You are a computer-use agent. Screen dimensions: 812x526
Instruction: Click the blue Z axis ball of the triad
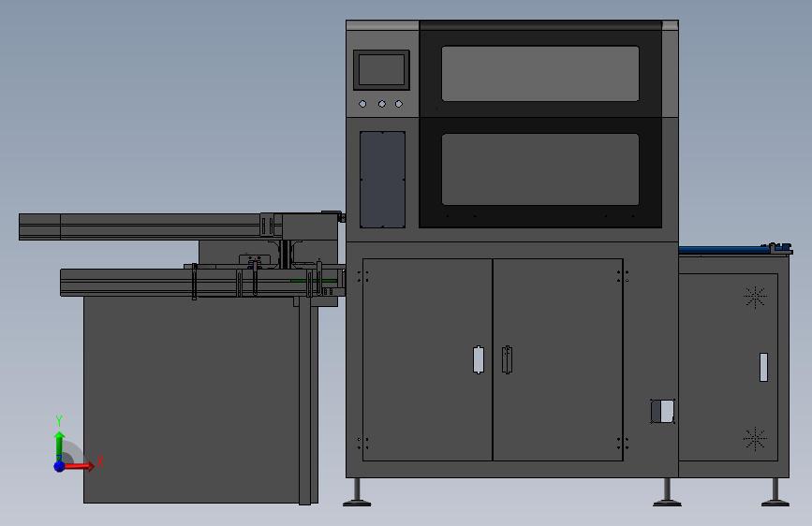click(60, 466)
